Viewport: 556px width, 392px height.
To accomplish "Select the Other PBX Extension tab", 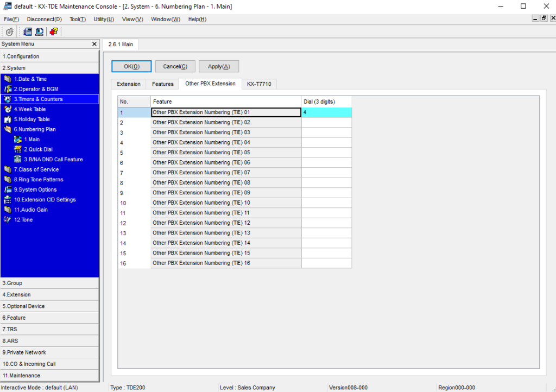I will tap(210, 84).
